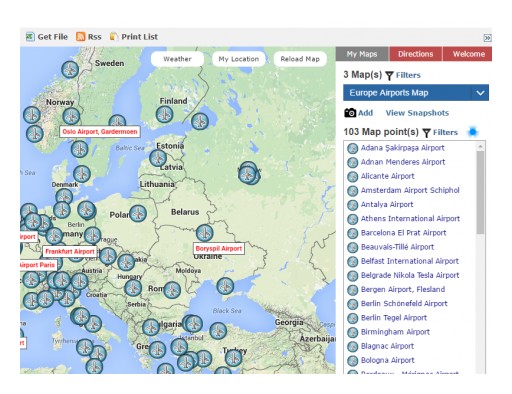Select Belfast International Airport in list
The image size is (512, 394).
tap(410, 261)
